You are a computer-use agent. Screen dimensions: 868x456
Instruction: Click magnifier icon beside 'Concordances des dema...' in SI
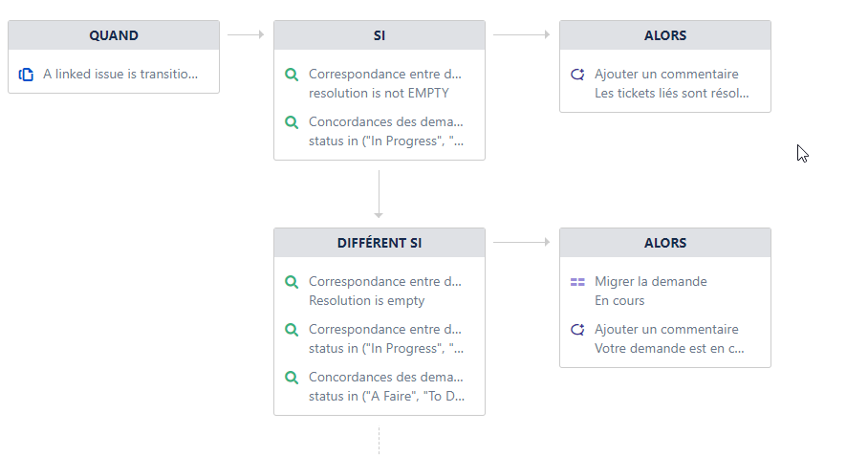tap(292, 121)
